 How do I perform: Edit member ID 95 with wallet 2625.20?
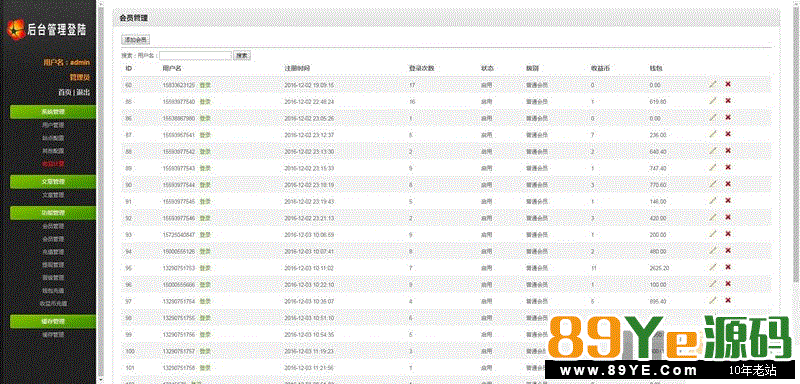point(713,267)
